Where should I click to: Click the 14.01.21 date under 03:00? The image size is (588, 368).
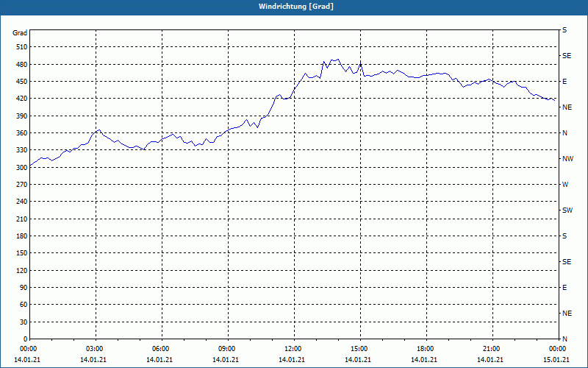pyautogui.click(x=93, y=360)
